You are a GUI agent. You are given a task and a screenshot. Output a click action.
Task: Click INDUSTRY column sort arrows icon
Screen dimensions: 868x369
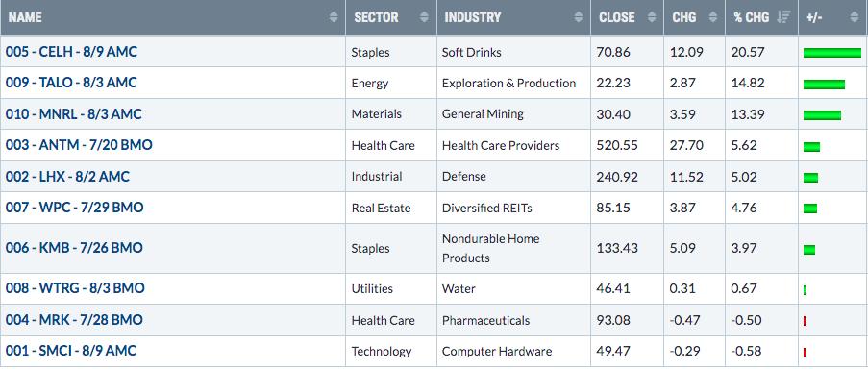click(579, 17)
